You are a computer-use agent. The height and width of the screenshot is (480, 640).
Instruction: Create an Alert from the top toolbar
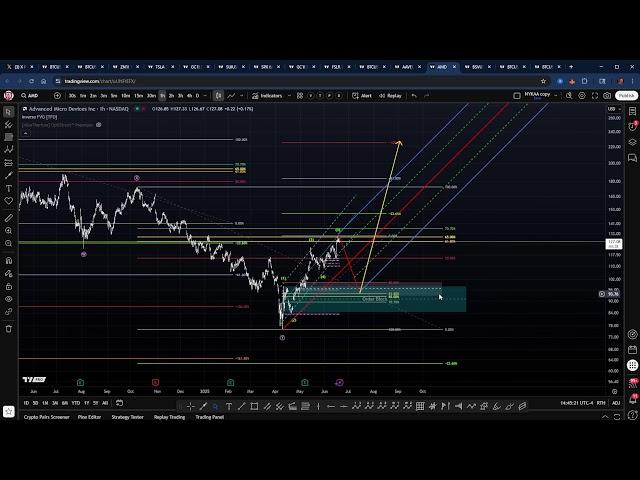[362, 96]
